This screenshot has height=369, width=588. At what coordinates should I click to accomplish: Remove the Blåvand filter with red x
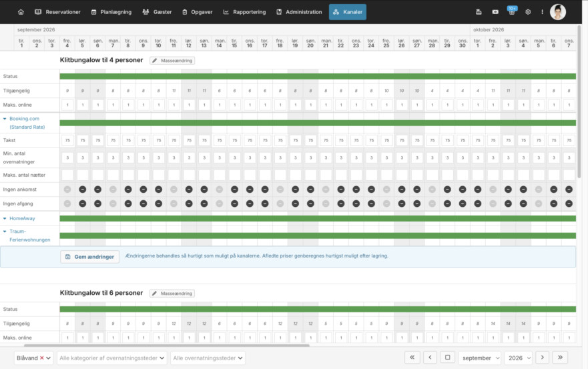[x=41, y=358]
